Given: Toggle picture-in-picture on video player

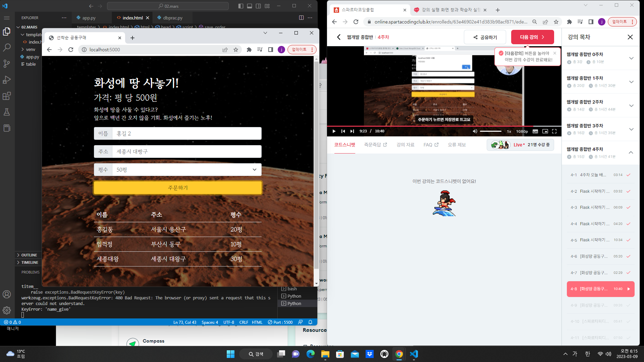Looking at the screenshot, I should point(545,131).
